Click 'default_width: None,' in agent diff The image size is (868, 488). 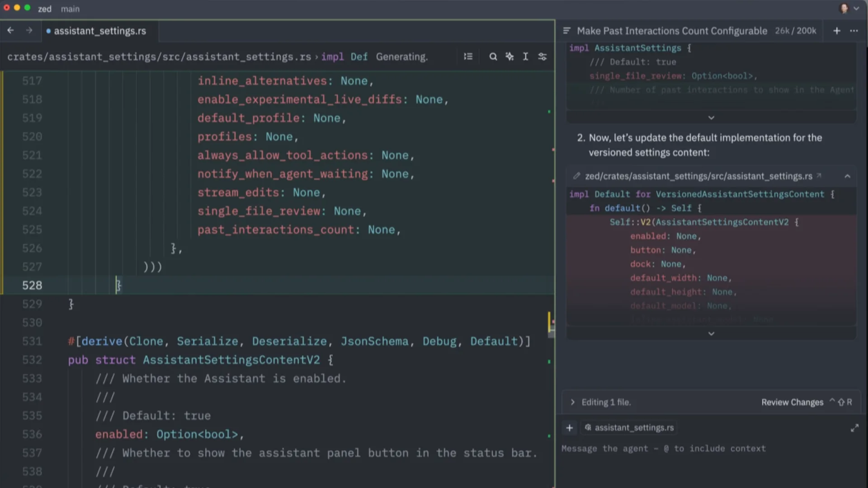click(x=681, y=278)
